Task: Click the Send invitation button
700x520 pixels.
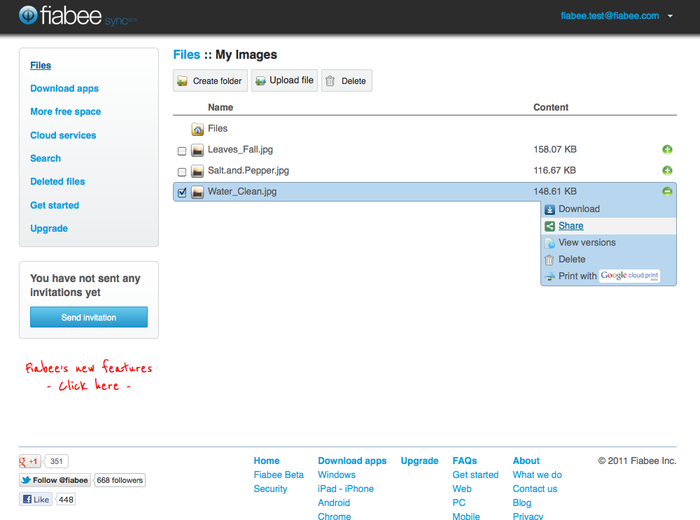Action: (x=89, y=318)
